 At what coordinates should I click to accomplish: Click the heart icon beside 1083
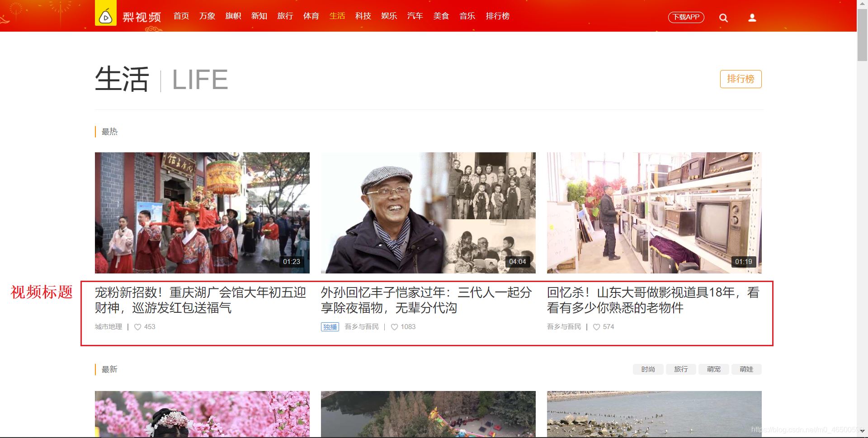[394, 327]
